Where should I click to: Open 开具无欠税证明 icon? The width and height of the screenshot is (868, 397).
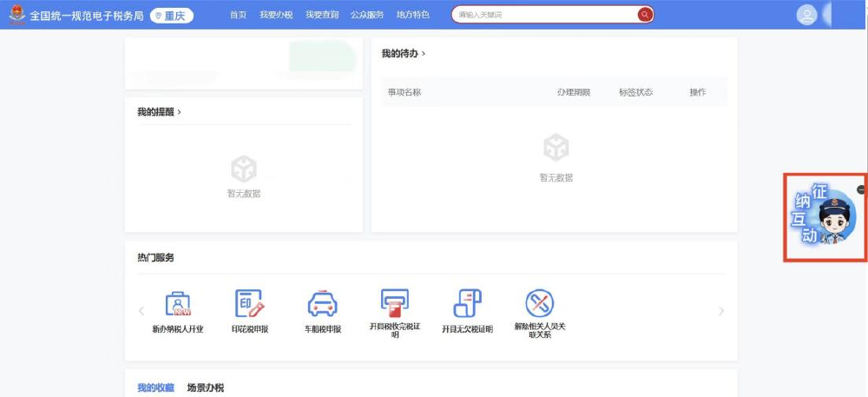[x=467, y=305]
